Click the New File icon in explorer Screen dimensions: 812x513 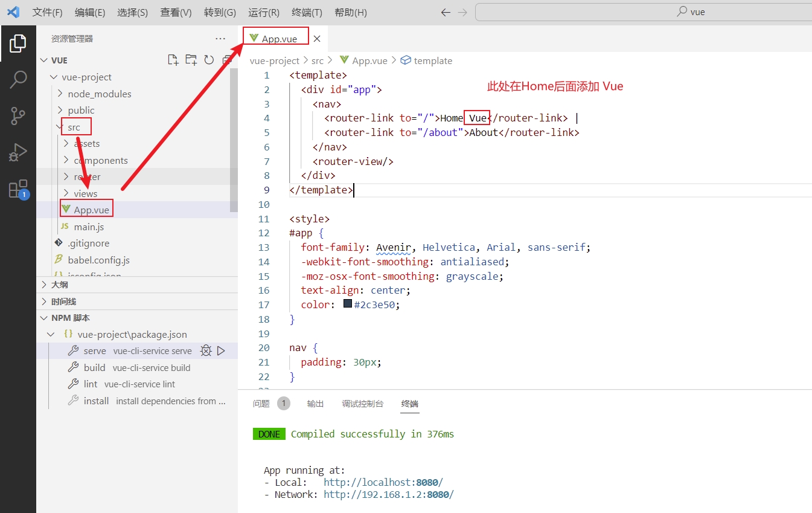pyautogui.click(x=173, y=60)
